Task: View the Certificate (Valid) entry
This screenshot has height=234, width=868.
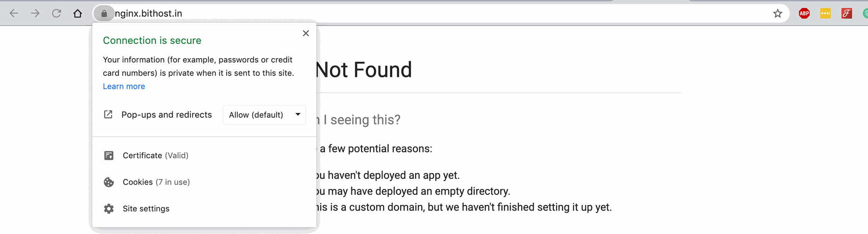Action: coord(156,155)
